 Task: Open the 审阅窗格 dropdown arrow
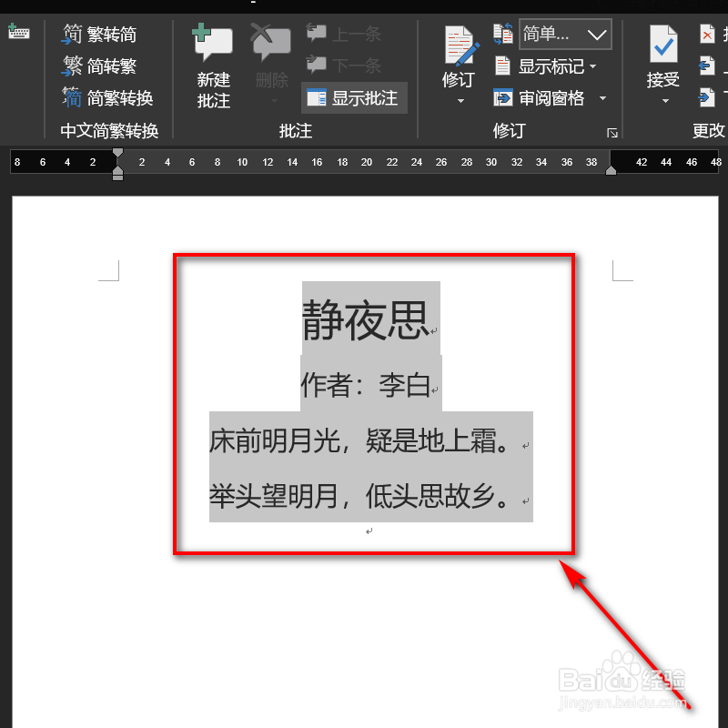point(602,97)
